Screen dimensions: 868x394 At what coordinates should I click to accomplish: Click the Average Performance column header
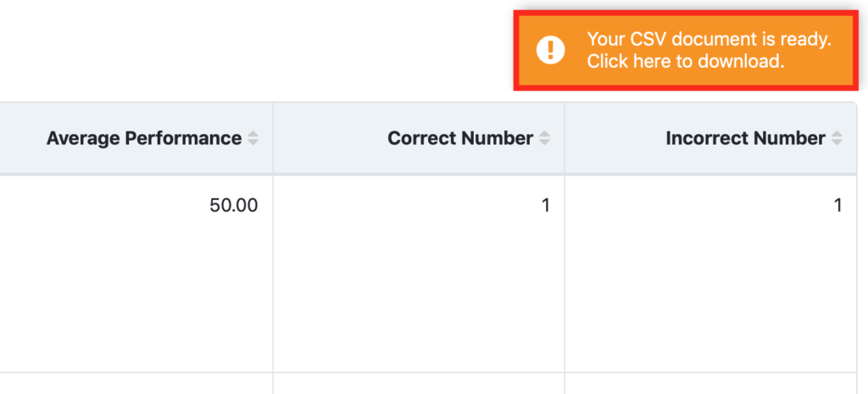coord(136,138)
